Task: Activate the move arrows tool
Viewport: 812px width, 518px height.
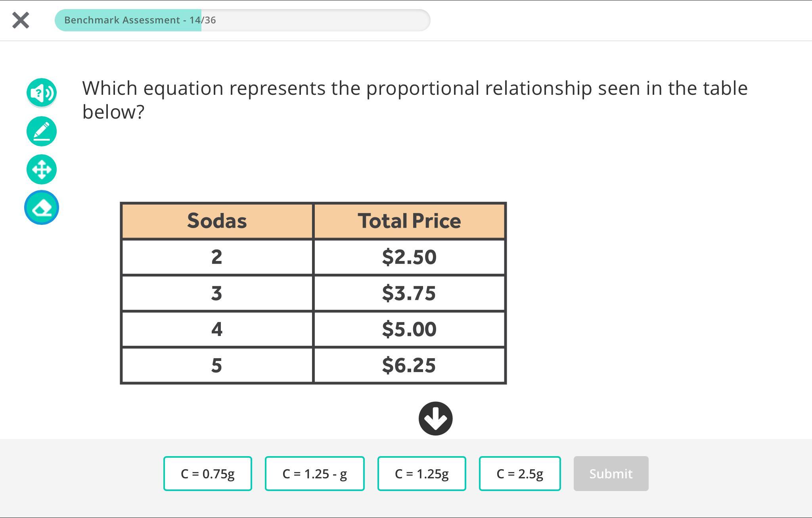Action: [x=42, y=169]
